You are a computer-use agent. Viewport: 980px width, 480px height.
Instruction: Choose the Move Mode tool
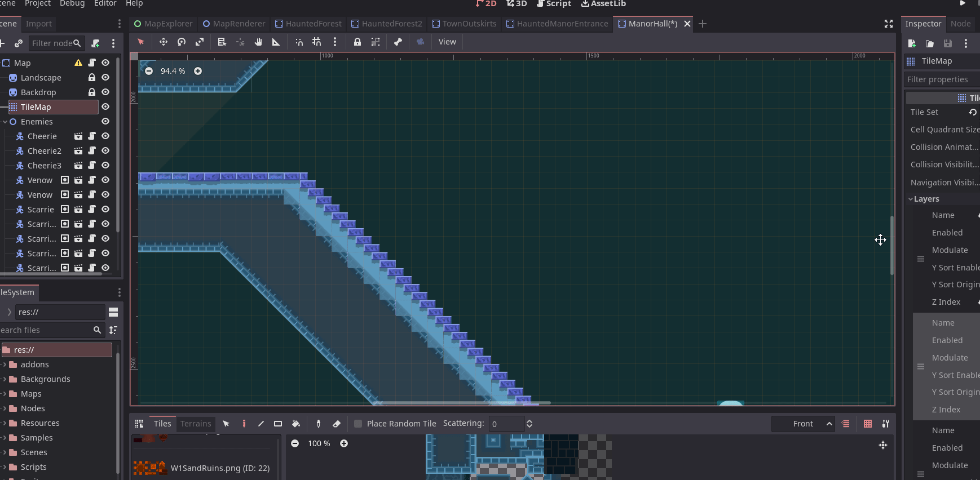click(x=163, y=42)
